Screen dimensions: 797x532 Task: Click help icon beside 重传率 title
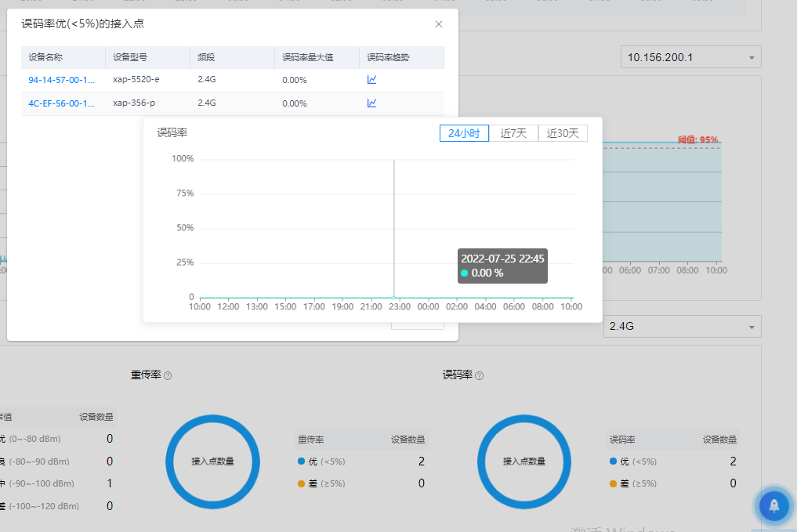(168, 376)
